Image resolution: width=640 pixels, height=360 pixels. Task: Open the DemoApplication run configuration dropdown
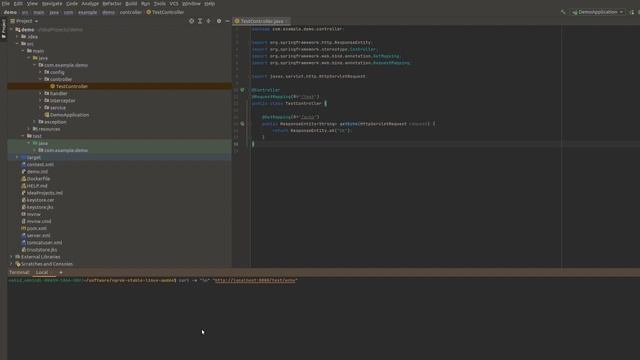pyautogui.click(x=598, y=12)
